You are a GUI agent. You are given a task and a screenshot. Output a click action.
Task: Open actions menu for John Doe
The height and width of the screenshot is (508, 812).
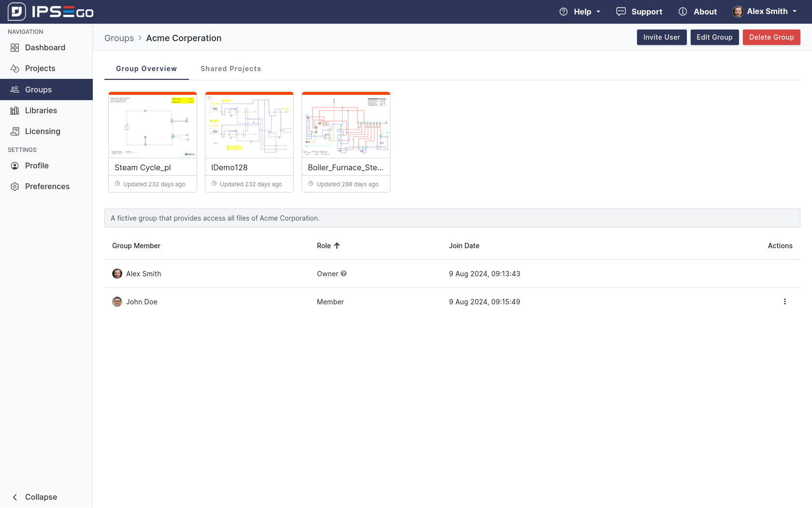784,301
